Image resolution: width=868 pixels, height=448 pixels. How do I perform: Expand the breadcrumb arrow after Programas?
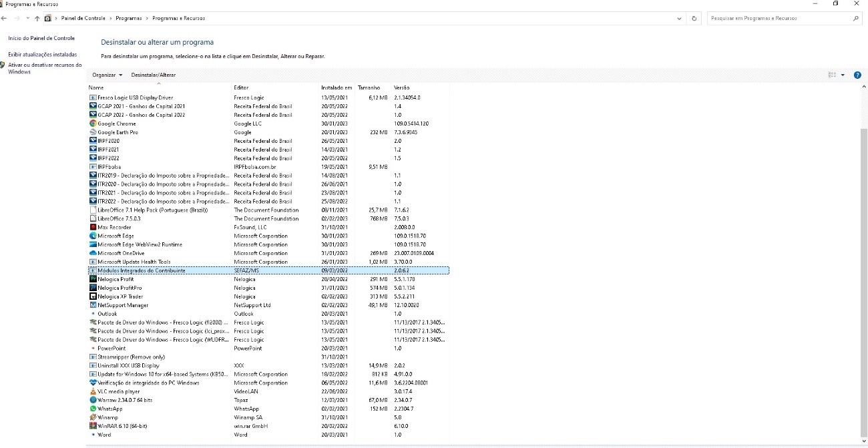tap(147, 19)
